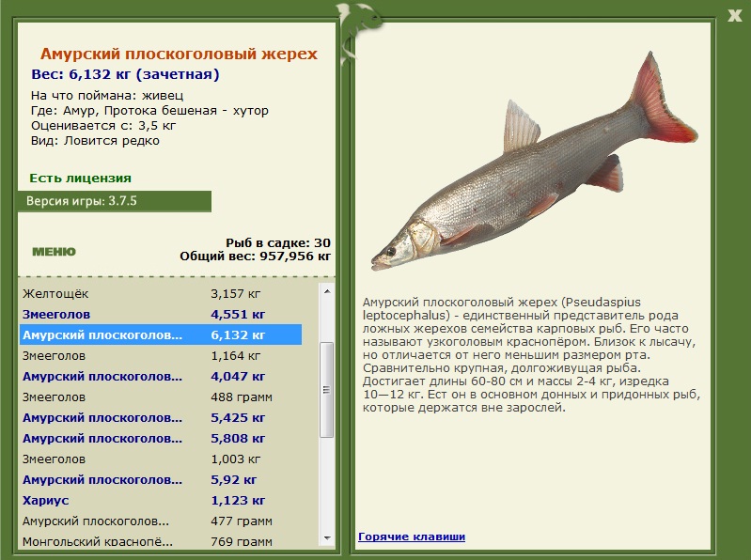
Task: Click the scroll up arrow of fish list
Action: (x=327, y=291)
